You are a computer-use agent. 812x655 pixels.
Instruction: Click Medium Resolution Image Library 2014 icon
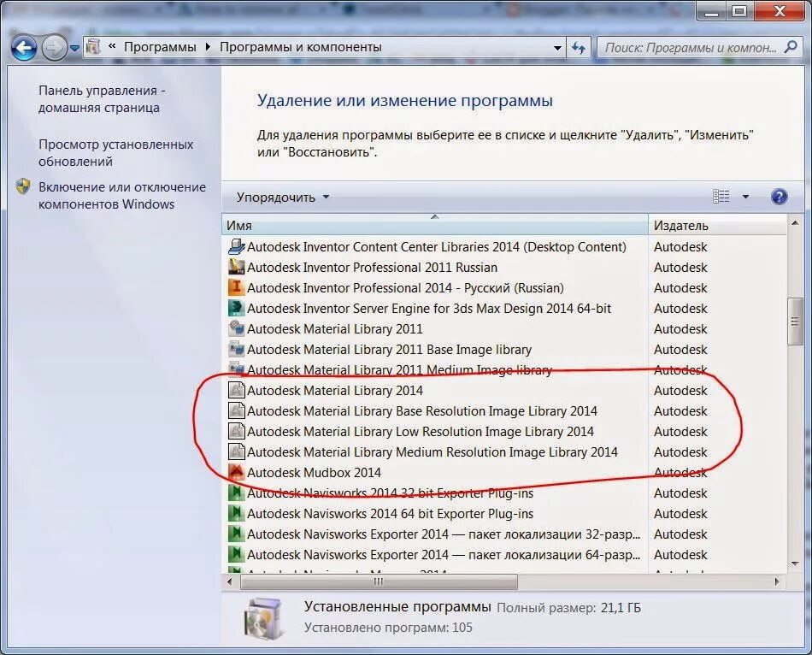point(237,451)
